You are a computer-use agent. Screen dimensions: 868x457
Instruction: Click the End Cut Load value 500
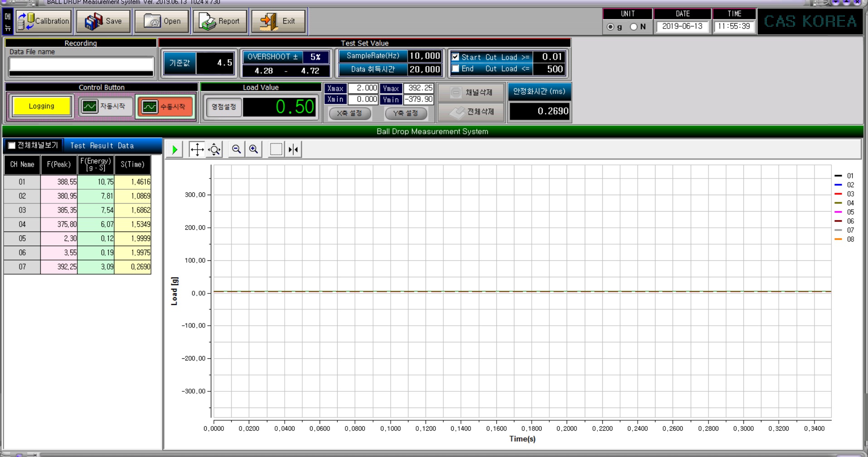(x=549, y=69)
